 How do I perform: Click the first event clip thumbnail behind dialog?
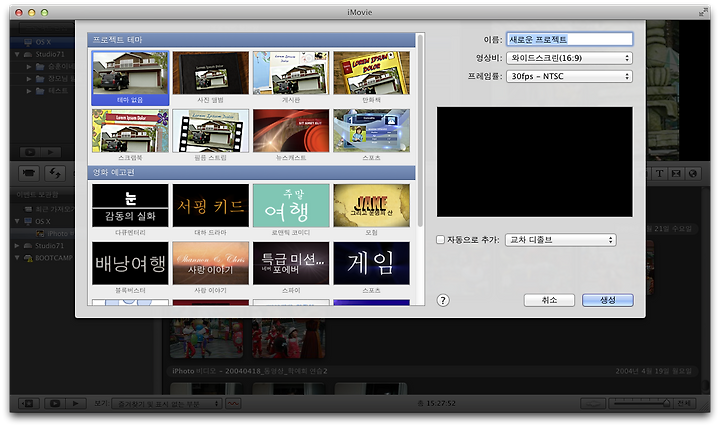pos(206,338)
